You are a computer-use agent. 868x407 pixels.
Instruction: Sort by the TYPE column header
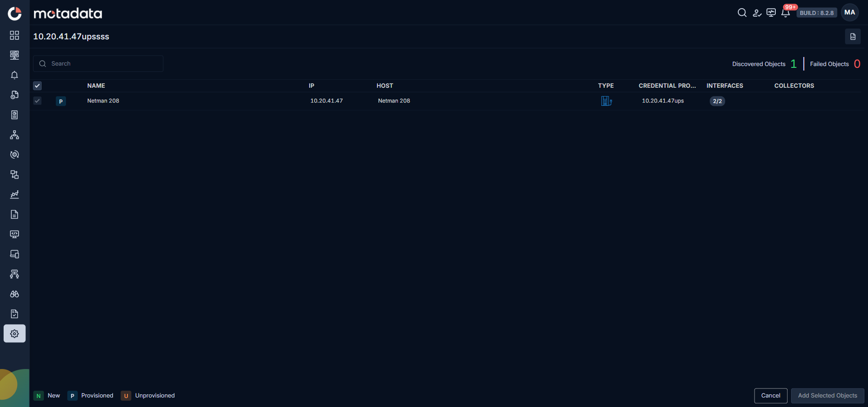[606, 86]
